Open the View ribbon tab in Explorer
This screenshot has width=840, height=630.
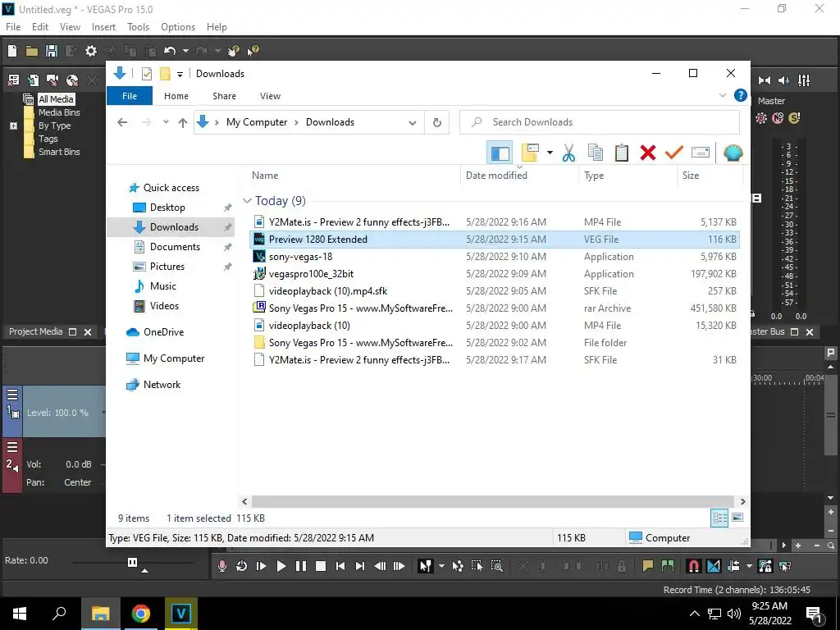pos(270,96)
